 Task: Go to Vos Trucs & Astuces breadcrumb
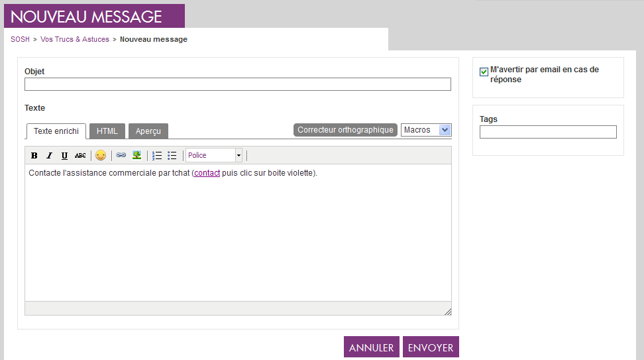point(75,39)
